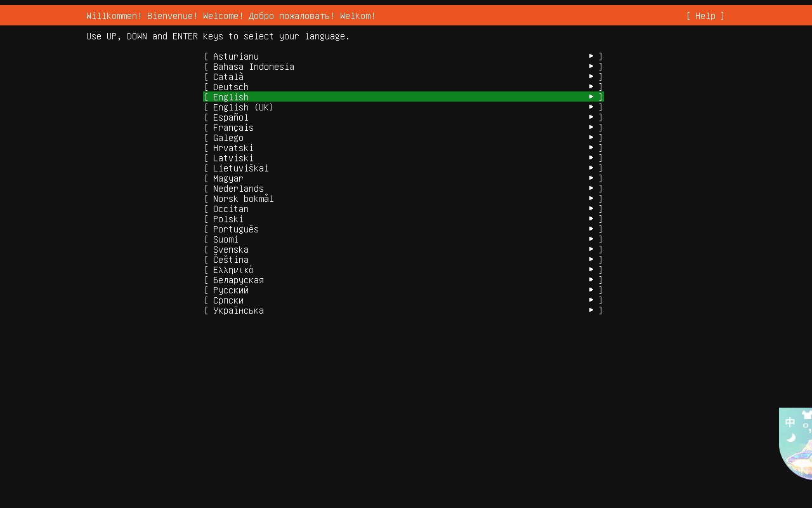Select English (UK) from the language list

point(243,107)
